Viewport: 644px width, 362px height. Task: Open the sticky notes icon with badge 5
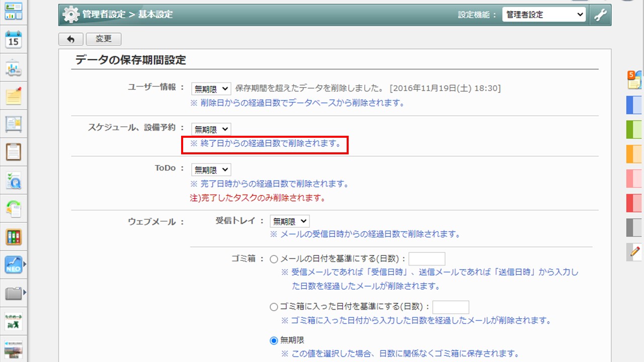coord(634,80)
